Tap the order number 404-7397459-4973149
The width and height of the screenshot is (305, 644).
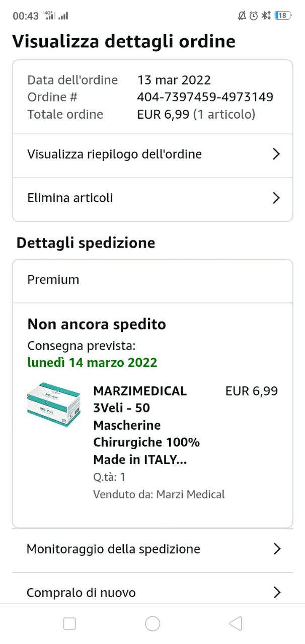205,97
